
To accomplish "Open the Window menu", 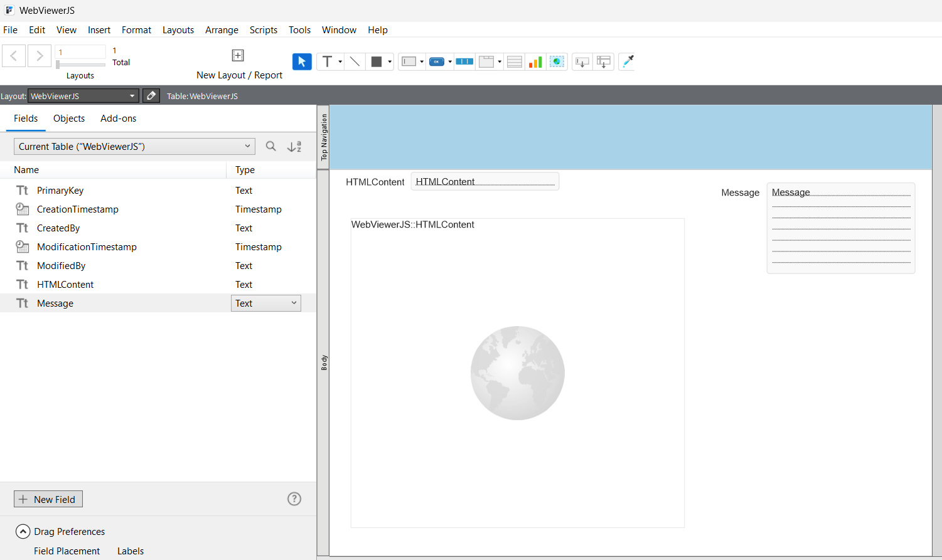I will tap(339, 30).
